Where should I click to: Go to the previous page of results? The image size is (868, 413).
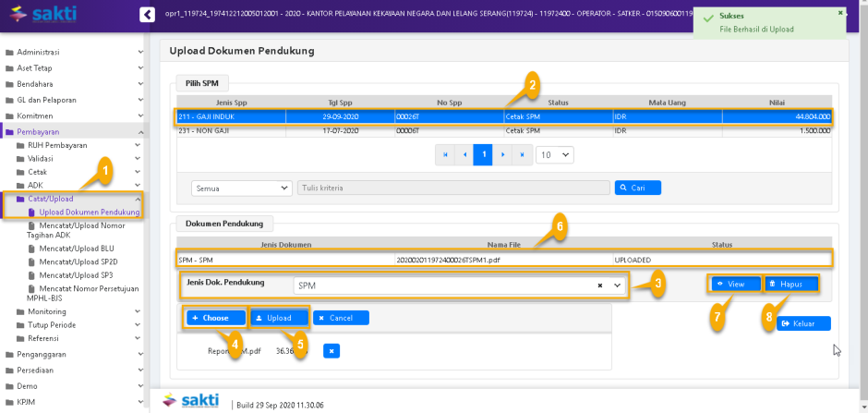pyautogui.click(x=464, y=155)
